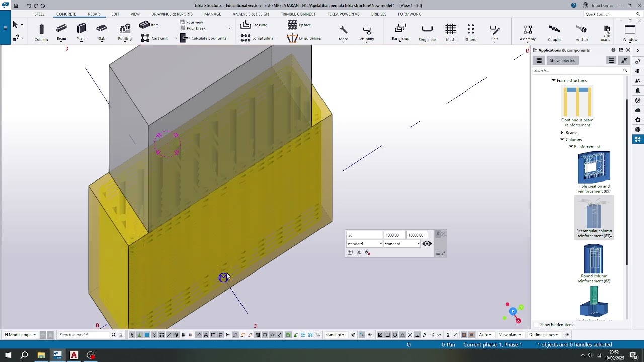
Task: Click the Assembly tool
Action: (528, 32)
